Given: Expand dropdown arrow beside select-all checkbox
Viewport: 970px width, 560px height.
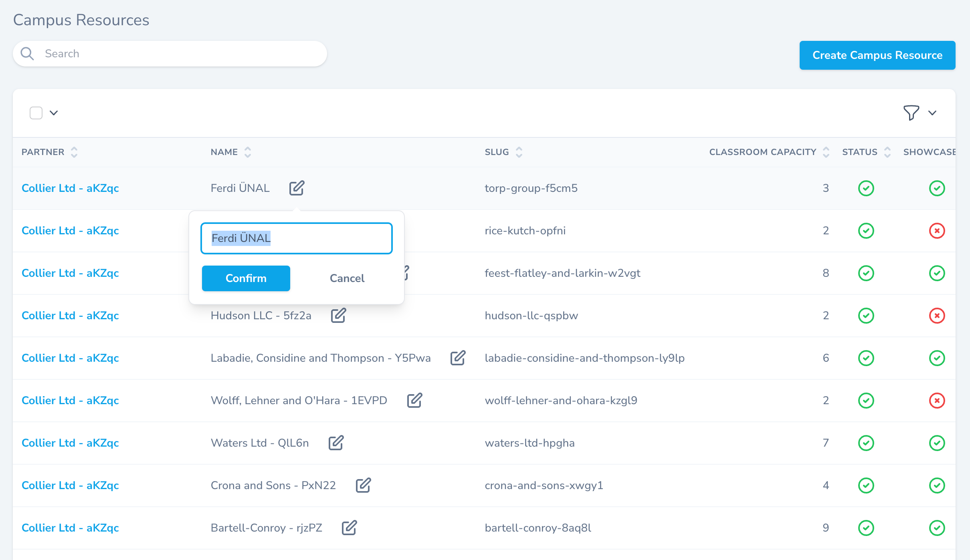Looking at the screenshot, I should pyautogui.click(x=54, y=113).
